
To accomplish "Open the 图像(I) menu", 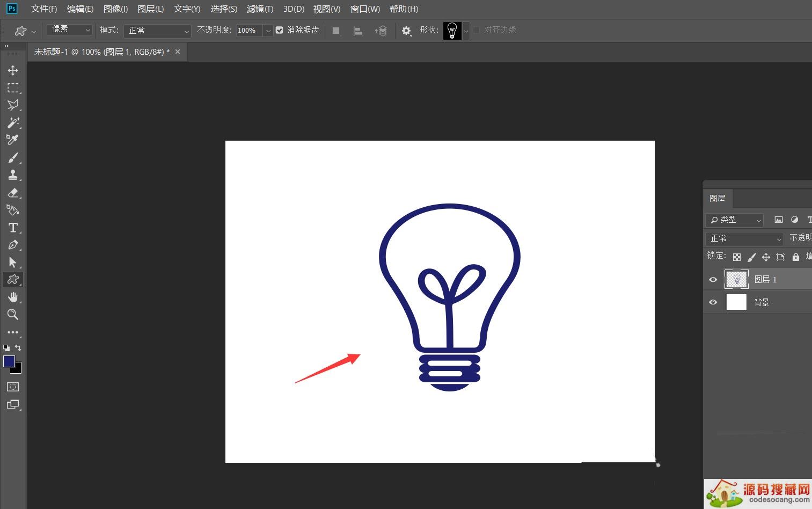I will click(x=115, y=9).
